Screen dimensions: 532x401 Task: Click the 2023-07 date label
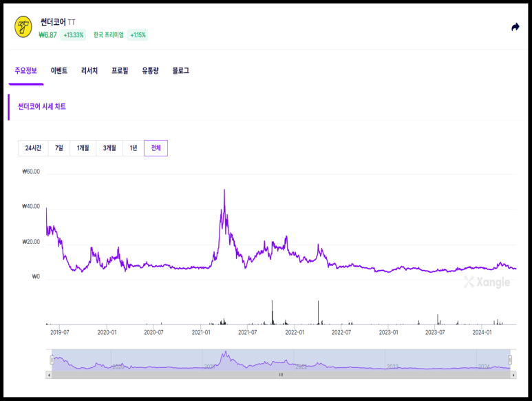(x=435, y=332)
